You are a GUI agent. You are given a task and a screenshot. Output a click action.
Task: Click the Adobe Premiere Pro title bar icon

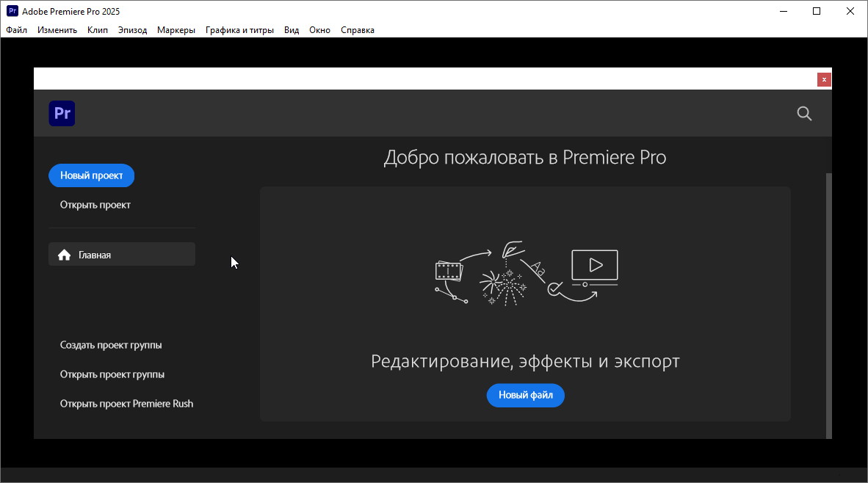coord(12,11)
